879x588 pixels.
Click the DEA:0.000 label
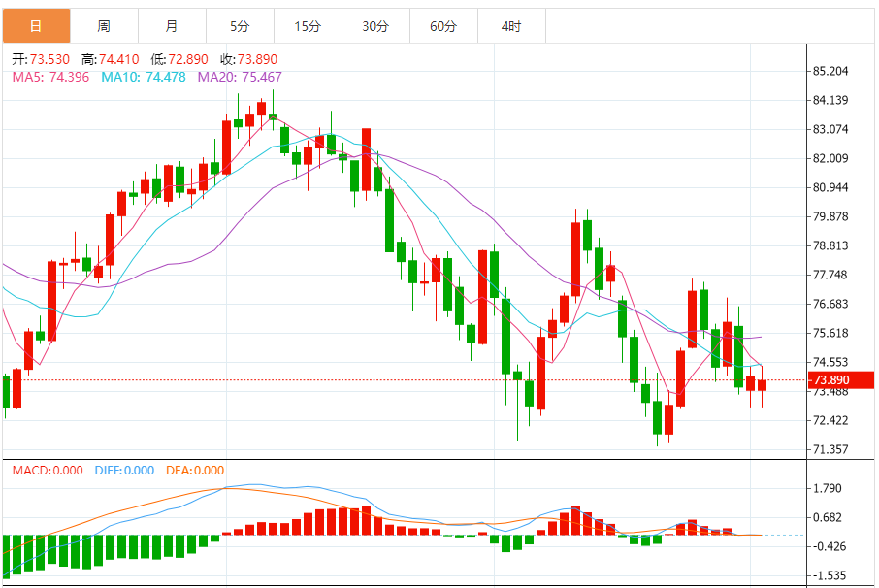click(195, 471)
